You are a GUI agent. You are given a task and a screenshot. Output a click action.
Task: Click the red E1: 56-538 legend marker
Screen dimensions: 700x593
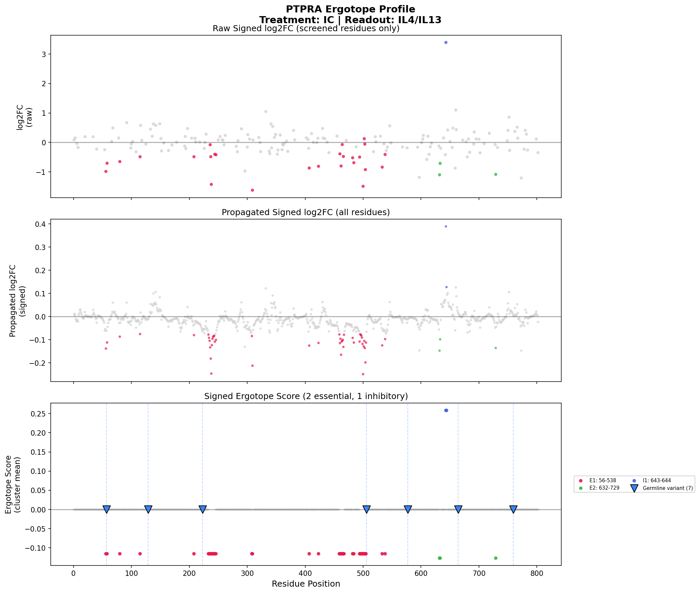(x=580, y=481)
